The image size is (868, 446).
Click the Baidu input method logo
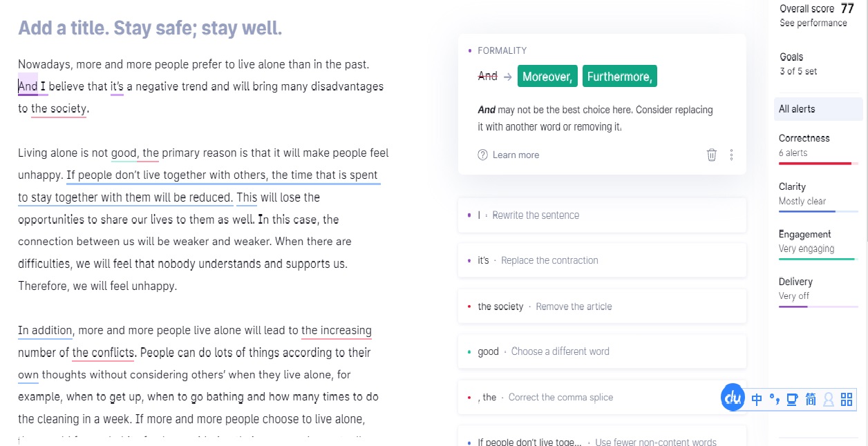pyautogui.click(x=733, y=398)
